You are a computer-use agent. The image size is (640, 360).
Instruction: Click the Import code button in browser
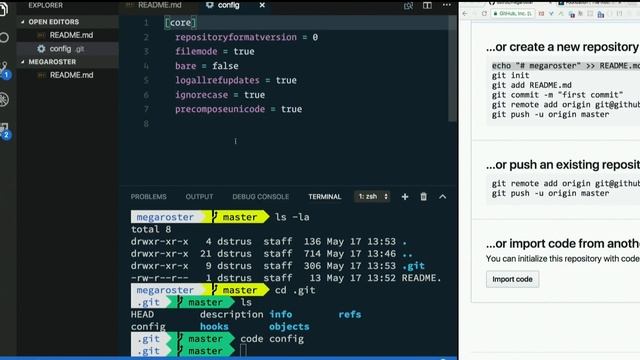512,279
